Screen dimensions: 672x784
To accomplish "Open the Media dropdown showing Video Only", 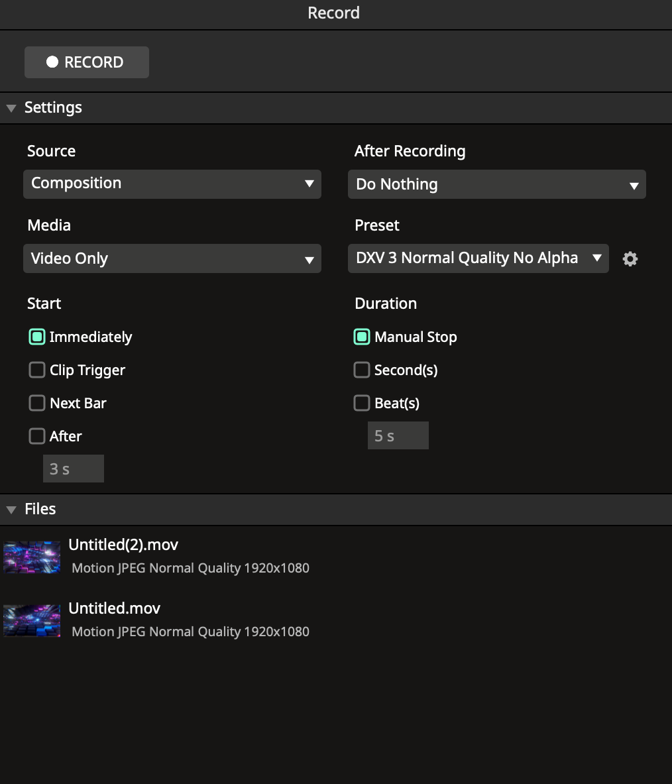I will (172, 258).
